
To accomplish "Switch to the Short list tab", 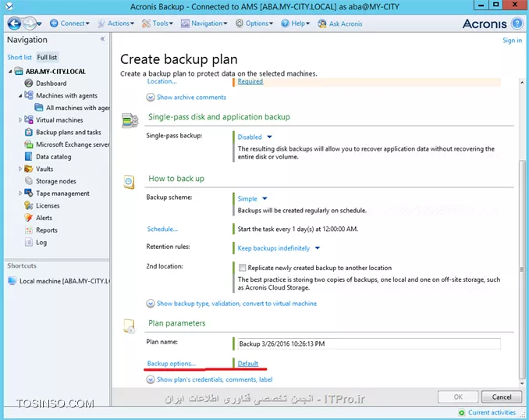I will (x=20, y=57).
